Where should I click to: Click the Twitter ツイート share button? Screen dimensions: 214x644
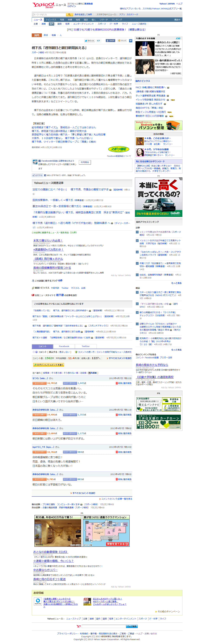[89, 41]
